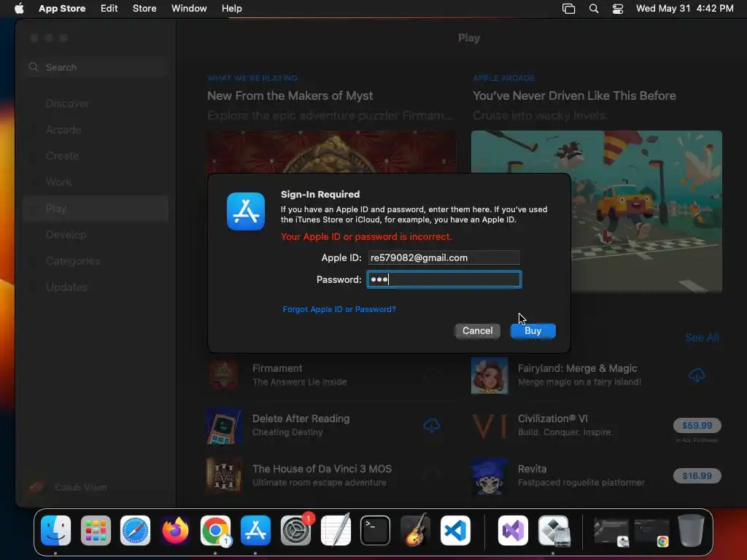This screenshot has width=747, height=560.
Task: Open New From the Makers of Myst
Action: click(x=290, y=96)
